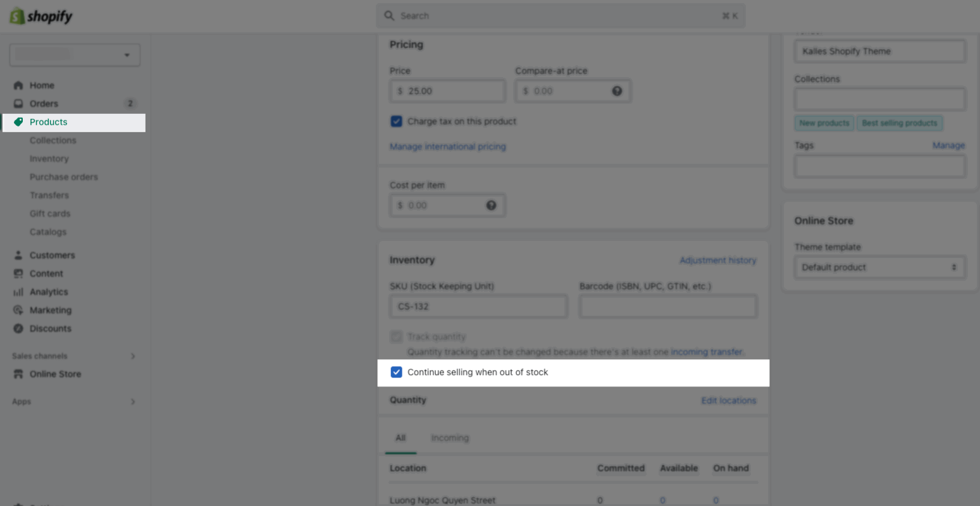Switch to the Incoming tab

pos(450,438)
